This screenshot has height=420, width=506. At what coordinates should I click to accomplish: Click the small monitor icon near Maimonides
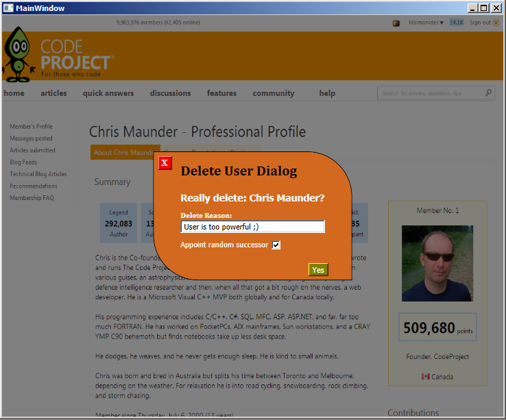[396, 23]
